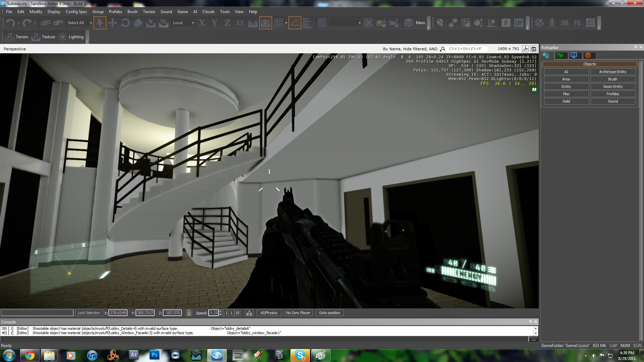
Task: Open the Config Spec menu
Action: pos(76,11)
